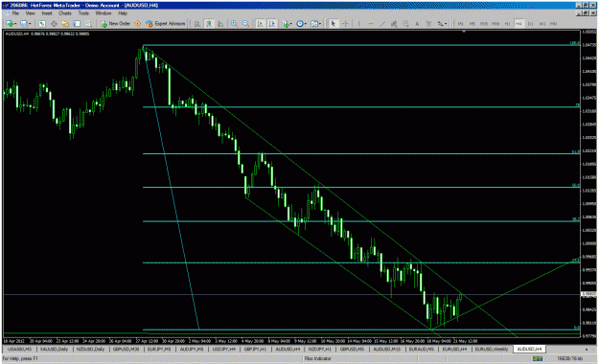
Task: Zoom out of the chart
Action: click(245, 24)
